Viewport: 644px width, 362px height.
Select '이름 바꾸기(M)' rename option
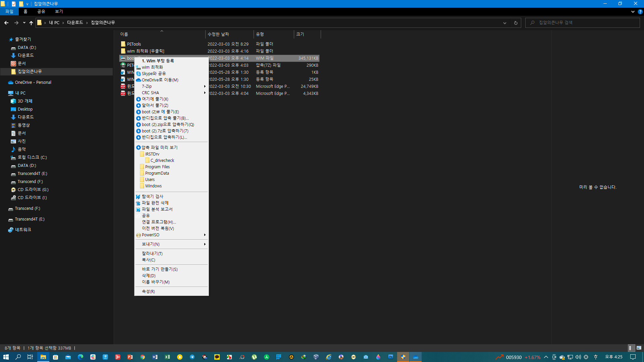171,282
